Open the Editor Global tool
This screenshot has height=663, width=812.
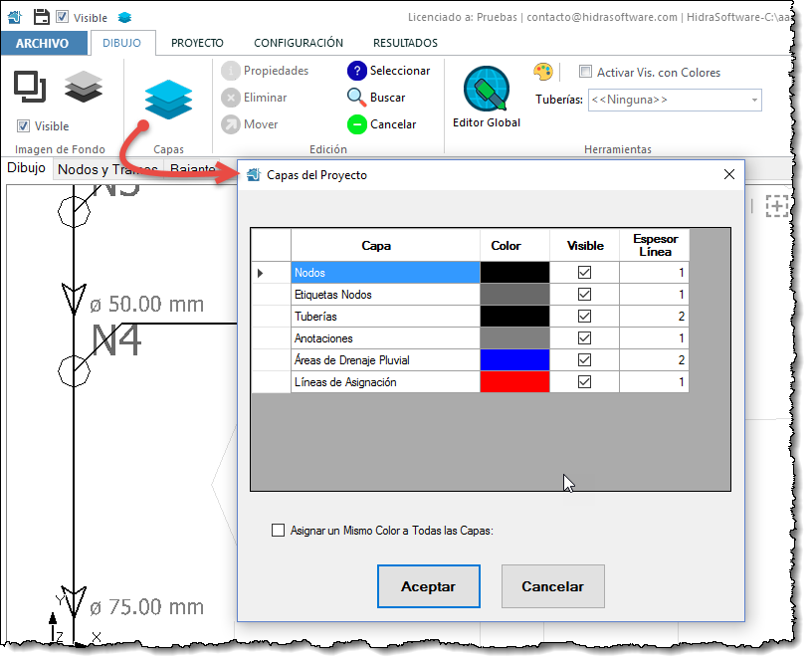[x=486, y=92]
